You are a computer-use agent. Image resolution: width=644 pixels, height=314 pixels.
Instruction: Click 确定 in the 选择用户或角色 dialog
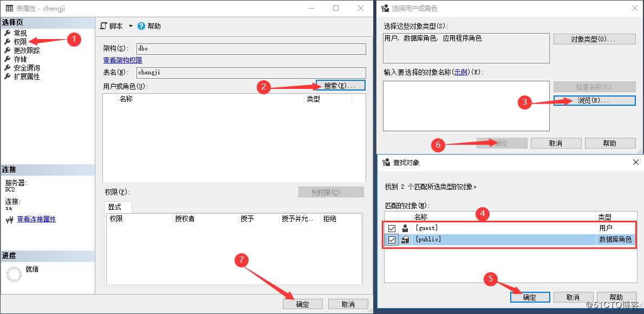502,143
